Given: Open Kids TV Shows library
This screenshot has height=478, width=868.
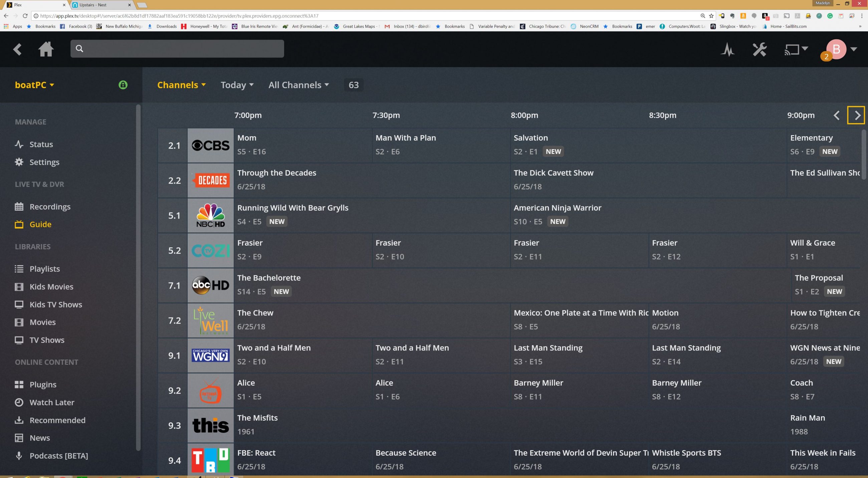Looking at the screenshot, I should tap(56, 304).
